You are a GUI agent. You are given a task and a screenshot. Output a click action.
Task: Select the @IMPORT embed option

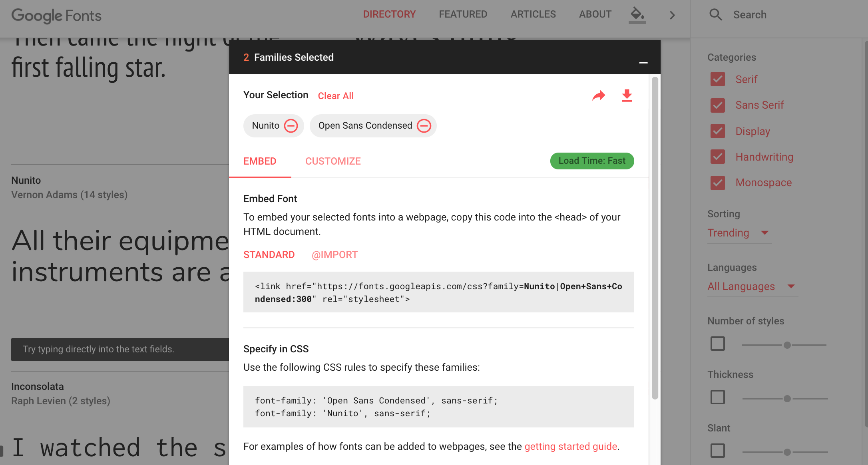click(334, 254)
